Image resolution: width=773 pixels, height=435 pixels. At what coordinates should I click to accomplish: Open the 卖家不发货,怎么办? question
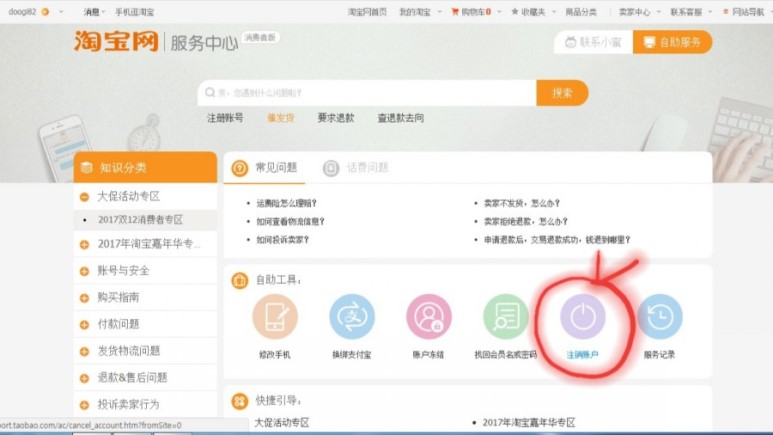pyautogui.click(x=522, y=203)
